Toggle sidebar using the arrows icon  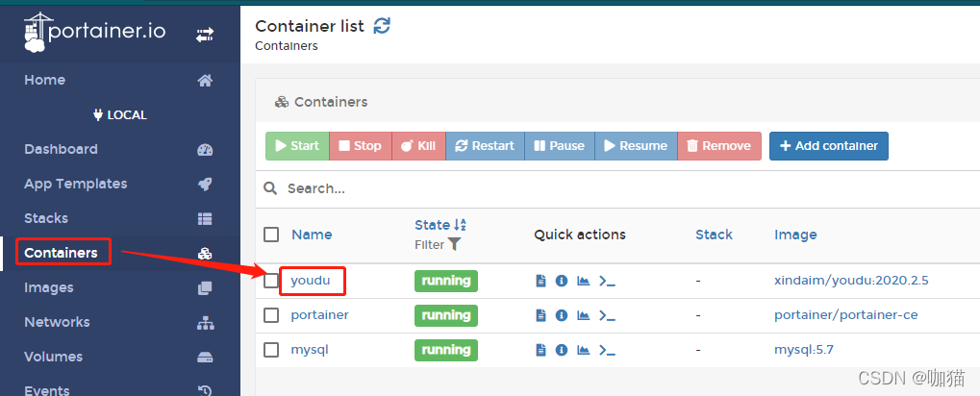(x=205, y=35)
